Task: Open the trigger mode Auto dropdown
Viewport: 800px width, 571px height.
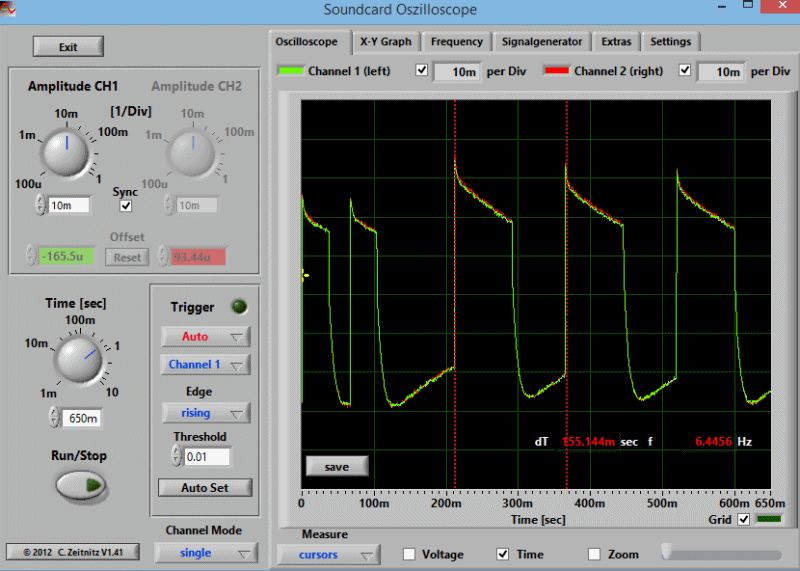Action: 206,337
